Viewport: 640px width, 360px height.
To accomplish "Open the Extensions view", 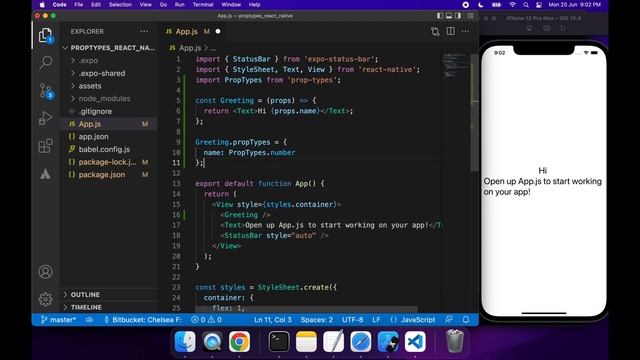I will click(x=45, y=146).
